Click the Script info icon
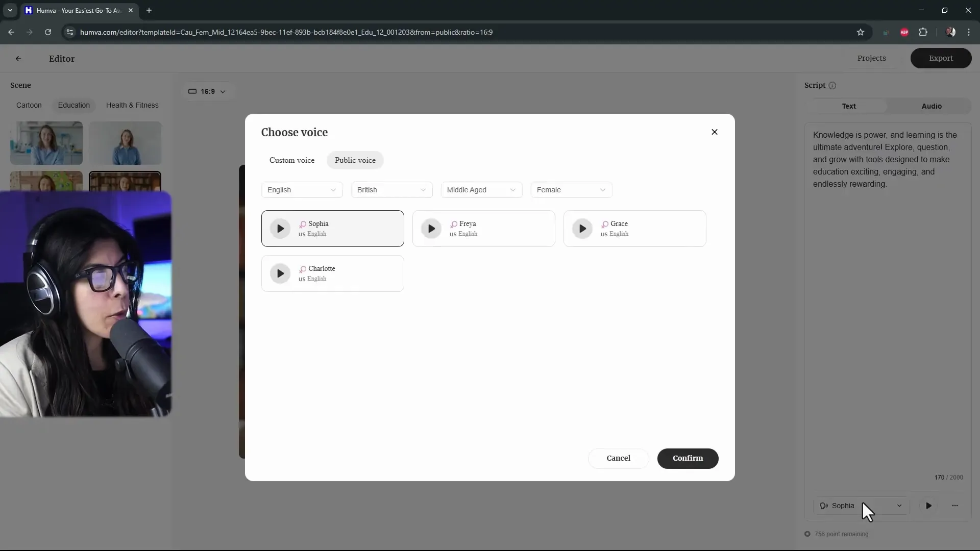Viewport: 980px width, 551px height. [832, 86]
